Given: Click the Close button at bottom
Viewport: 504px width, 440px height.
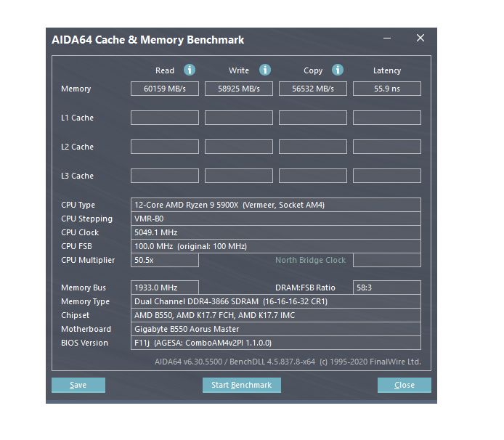Looking at the screenshot, I should [x=405, y=385].
